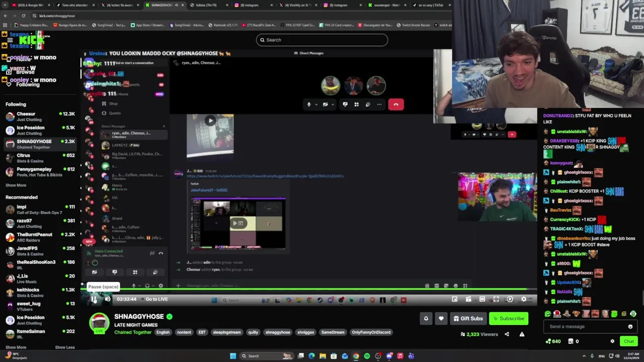
Task: Open Windows taskbar search box
Action: 267,356
